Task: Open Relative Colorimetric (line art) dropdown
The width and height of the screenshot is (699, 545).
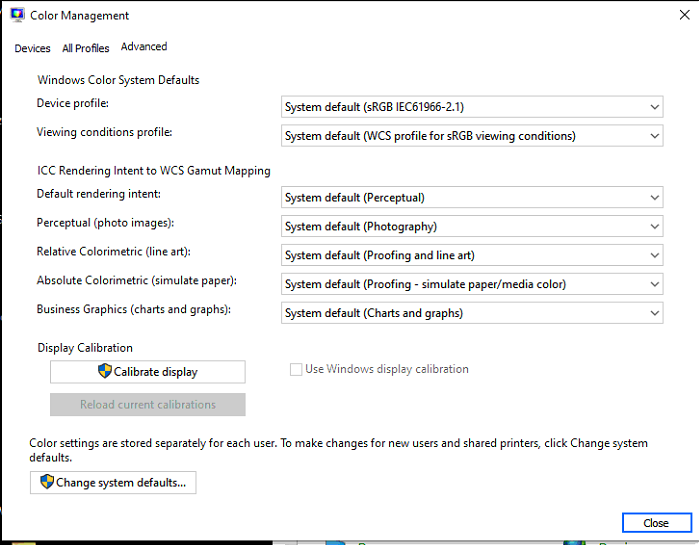Action: pos(471,256)
